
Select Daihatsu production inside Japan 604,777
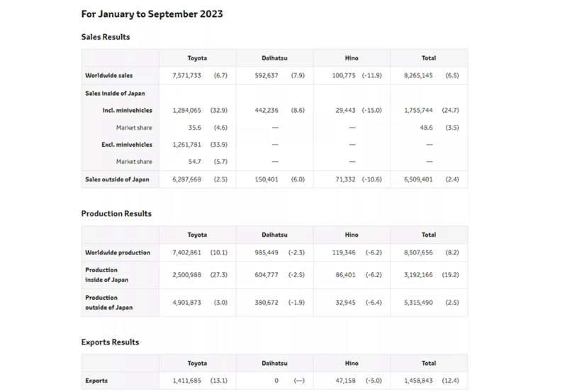[x=266, y=275]
